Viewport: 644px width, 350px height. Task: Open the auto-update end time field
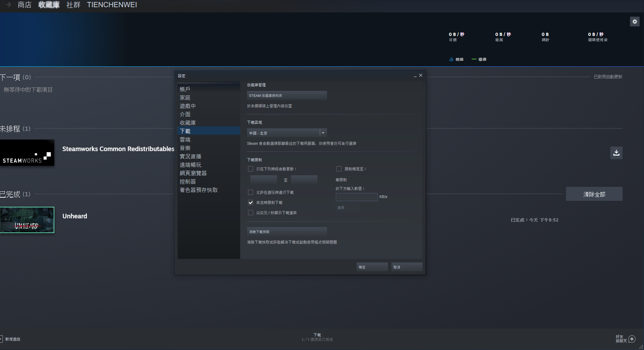pyautogui.click(x=304, y=180)
